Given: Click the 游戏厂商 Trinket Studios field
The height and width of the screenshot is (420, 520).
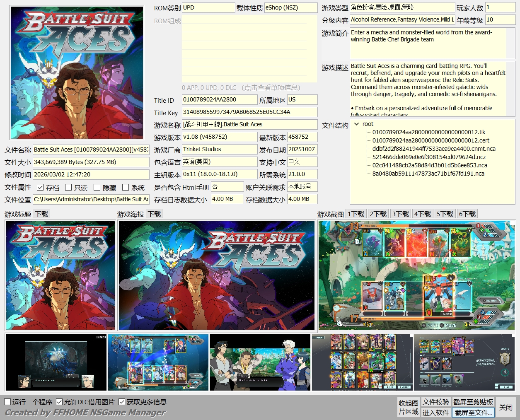Looking at the screenshot, I should click(x=220, y=150).
